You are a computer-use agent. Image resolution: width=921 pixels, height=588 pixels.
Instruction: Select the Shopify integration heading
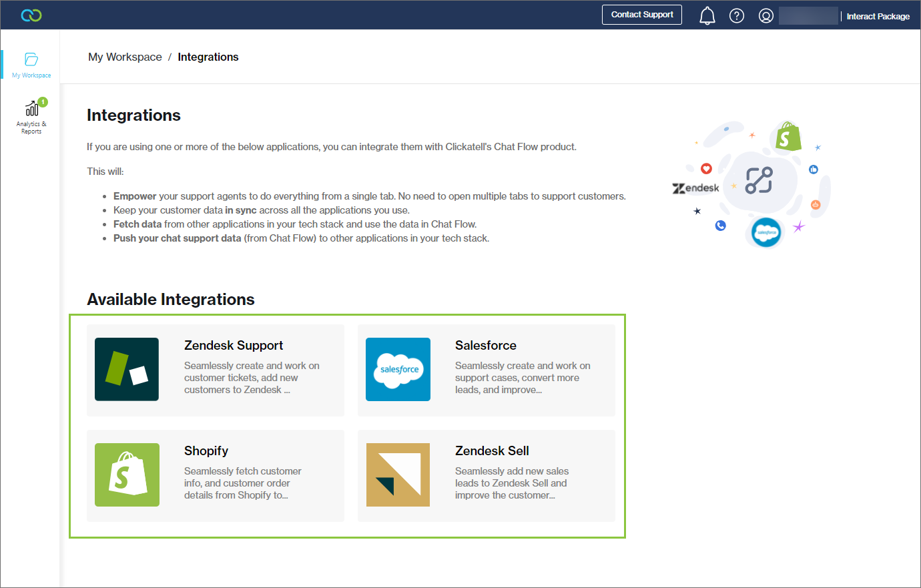[x=206, y=451]
